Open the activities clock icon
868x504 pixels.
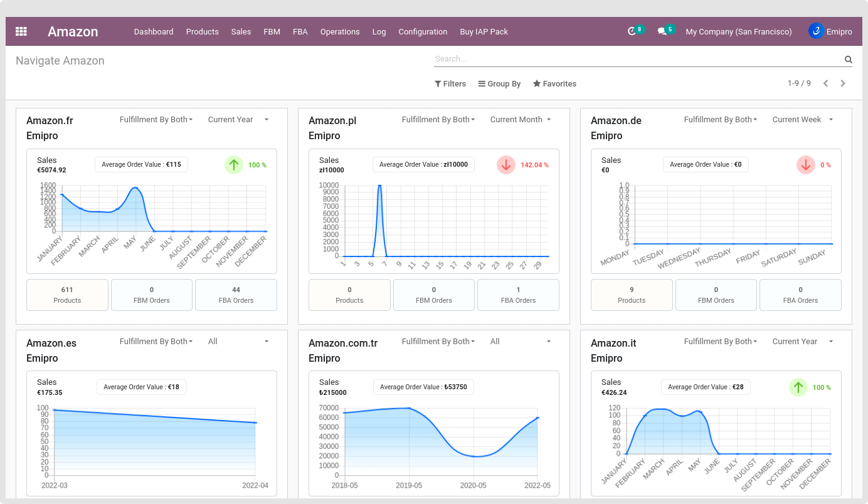pyautogui.click(x=632, y=31)
